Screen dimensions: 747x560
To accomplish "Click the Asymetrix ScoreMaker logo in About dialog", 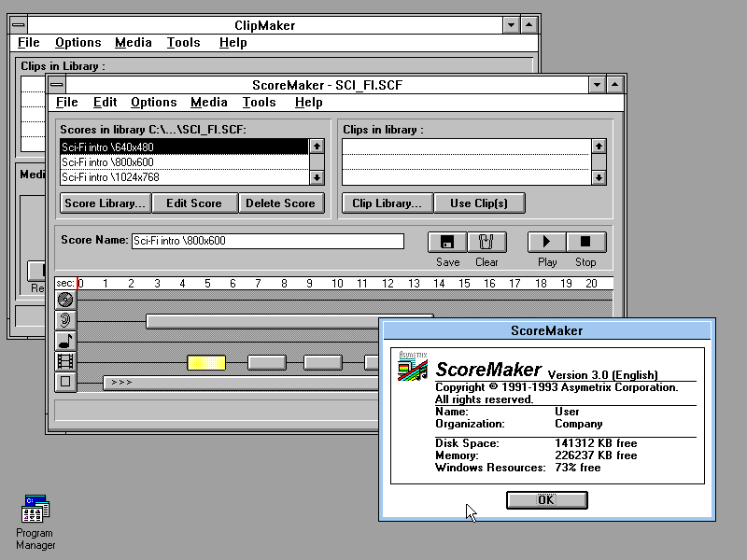I will click(413, 366).
